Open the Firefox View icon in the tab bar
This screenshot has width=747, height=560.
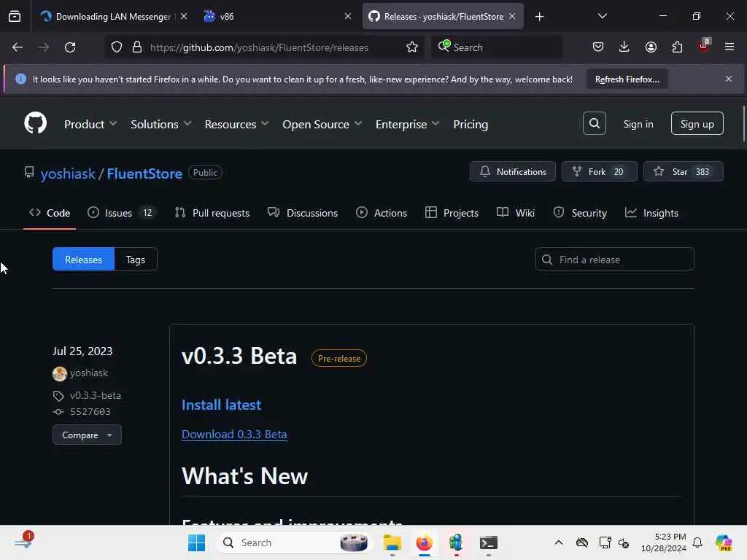click(x=15, y=16)
